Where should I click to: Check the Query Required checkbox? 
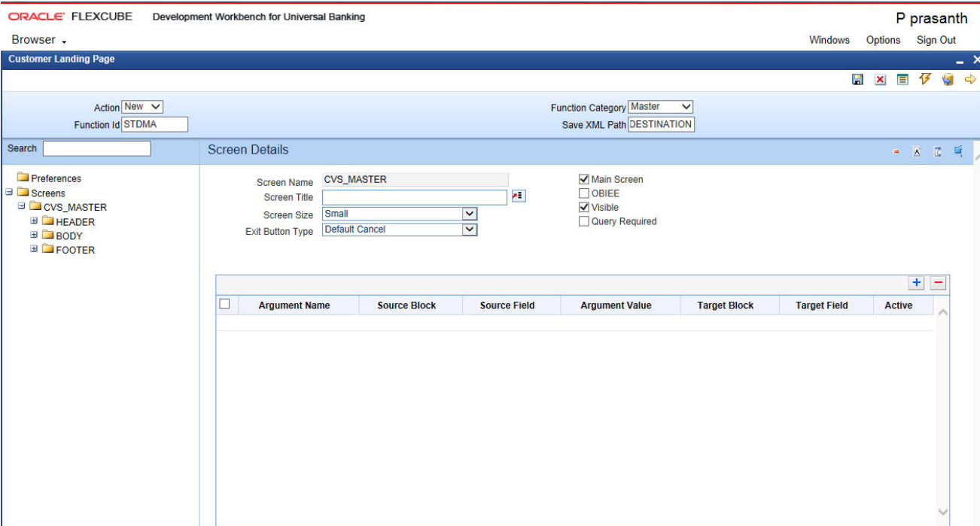pos(583,221)
